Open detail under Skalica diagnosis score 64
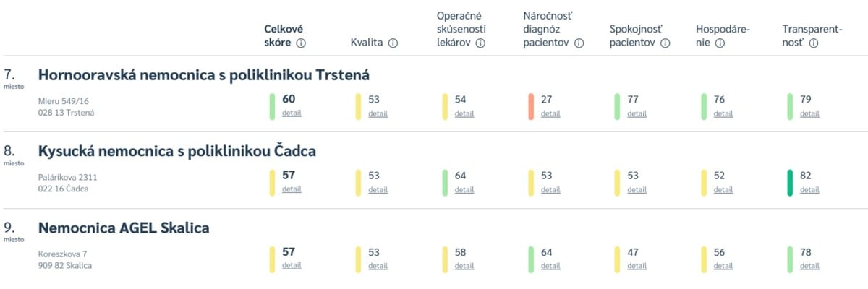 (x=550, y=266)
